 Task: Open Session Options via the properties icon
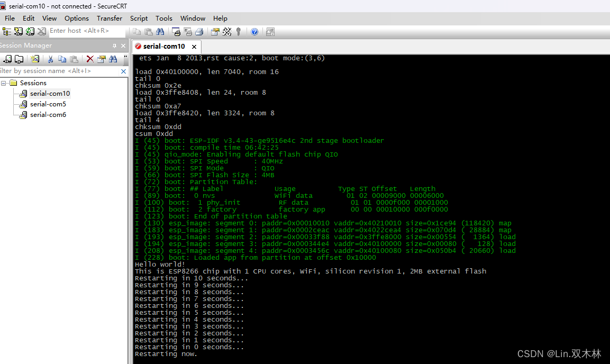216,32
